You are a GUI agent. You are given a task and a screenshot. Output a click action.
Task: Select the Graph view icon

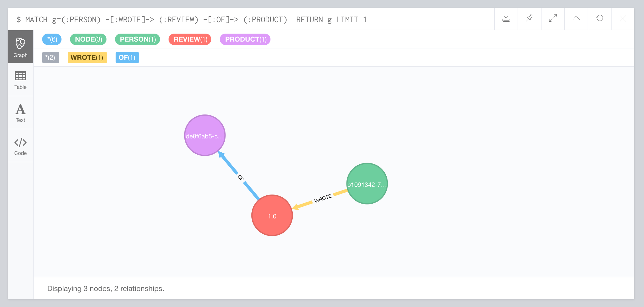(20, 46)
